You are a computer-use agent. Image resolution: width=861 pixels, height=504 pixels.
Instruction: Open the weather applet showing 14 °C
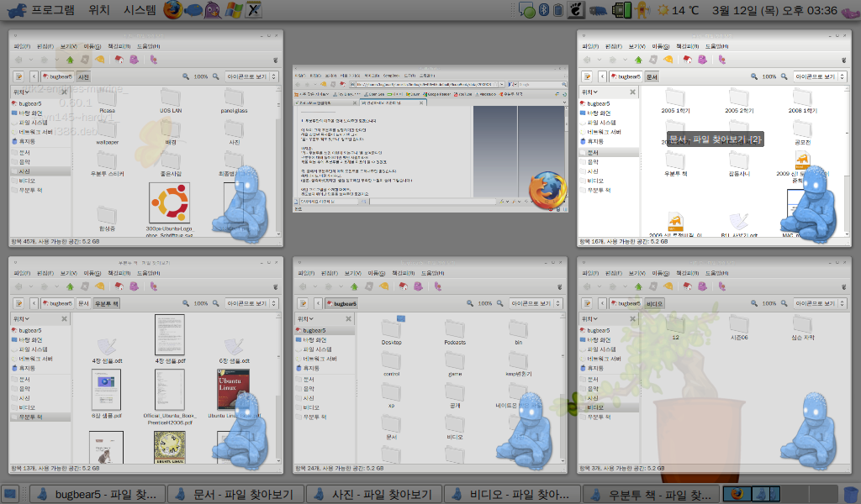point(679,10)
